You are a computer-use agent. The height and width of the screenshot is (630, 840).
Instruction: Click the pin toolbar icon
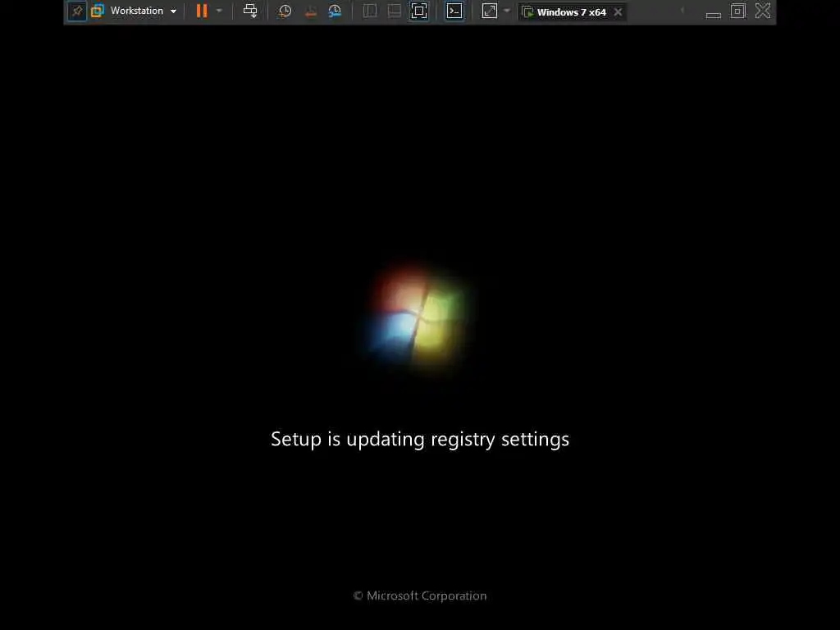click(x=77, y=11)
